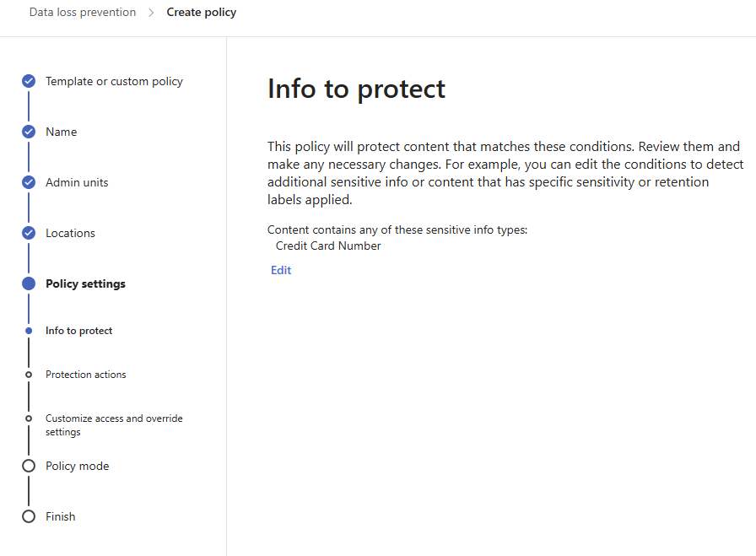Click the Name step checkmark icon

29,132
